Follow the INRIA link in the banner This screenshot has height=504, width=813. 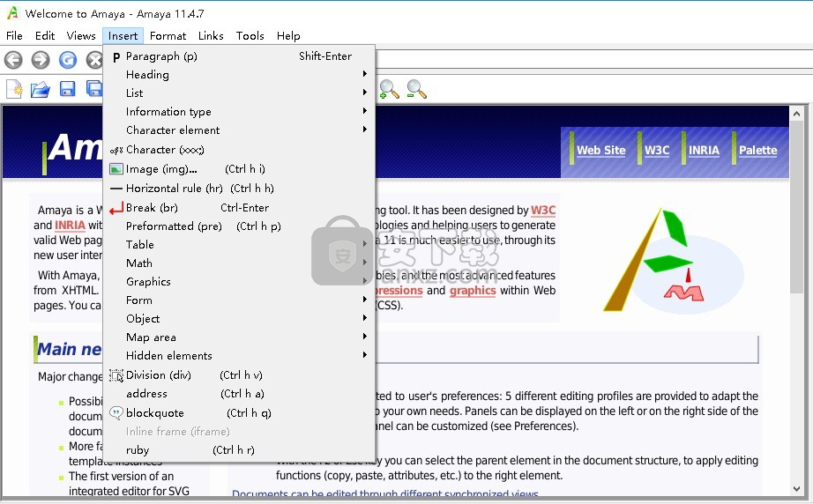[x=705, y=150]
